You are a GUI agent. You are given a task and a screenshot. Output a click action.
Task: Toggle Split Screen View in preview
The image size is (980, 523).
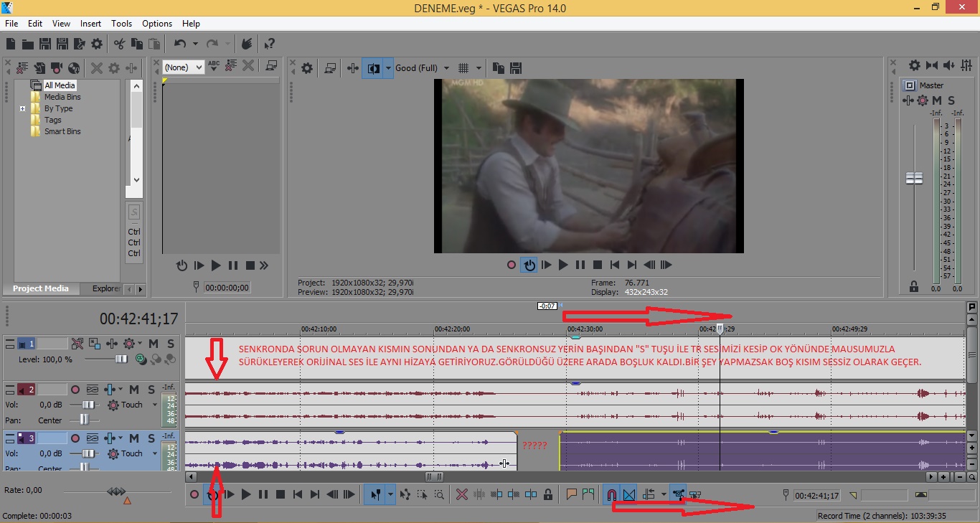pyautogui.click(x=373, y=68)
